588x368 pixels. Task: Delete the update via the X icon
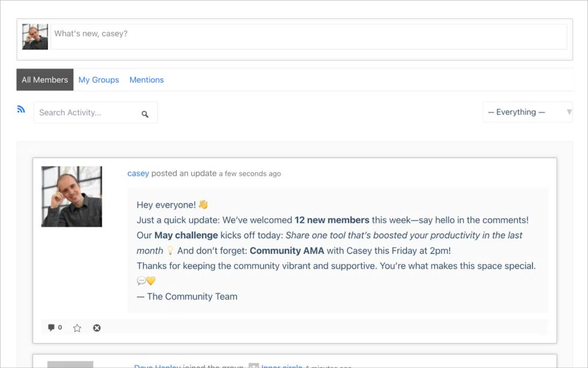(96, 327)
